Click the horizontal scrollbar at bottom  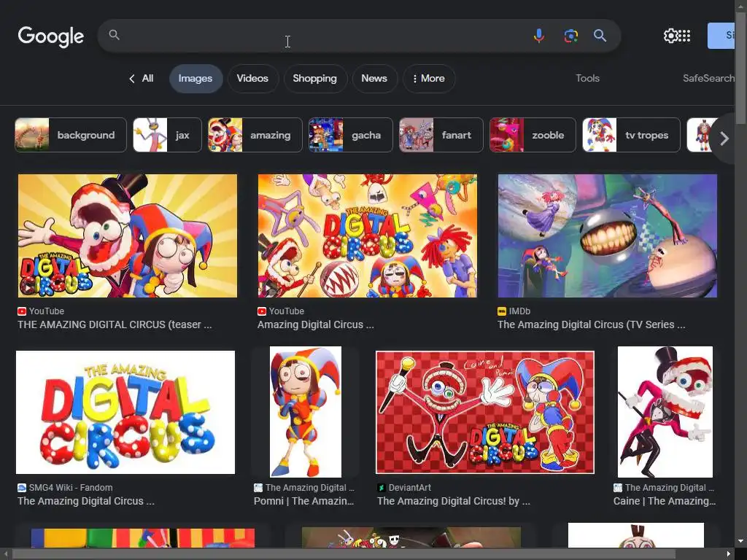tap(344, 554)
